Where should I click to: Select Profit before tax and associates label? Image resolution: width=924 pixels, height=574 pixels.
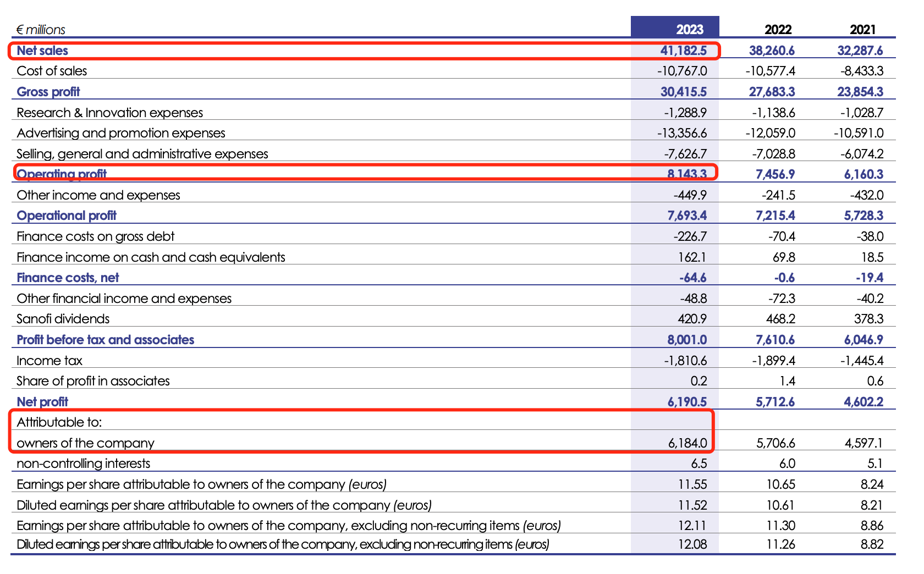[106, 340]
